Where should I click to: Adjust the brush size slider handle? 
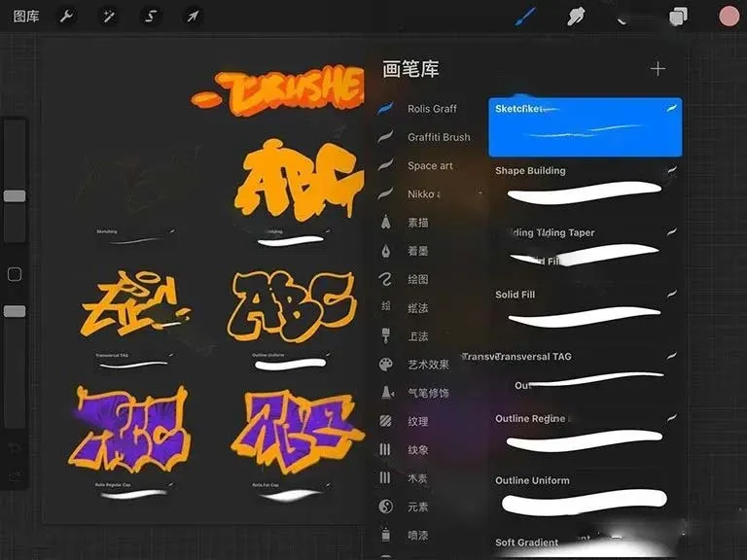point(15,195)
